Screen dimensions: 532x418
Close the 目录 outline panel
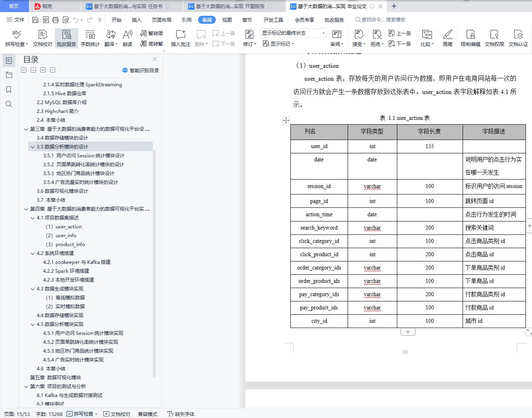pos(154,59)
